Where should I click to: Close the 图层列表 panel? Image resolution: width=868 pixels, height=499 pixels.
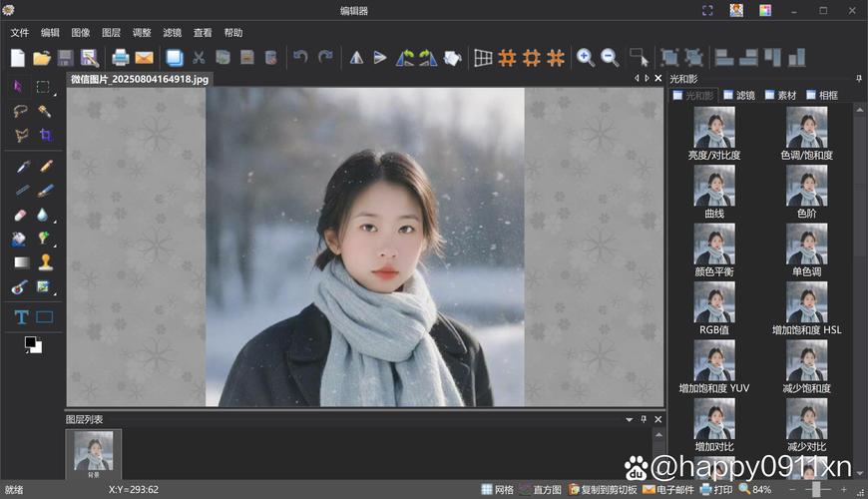(658, 419)
